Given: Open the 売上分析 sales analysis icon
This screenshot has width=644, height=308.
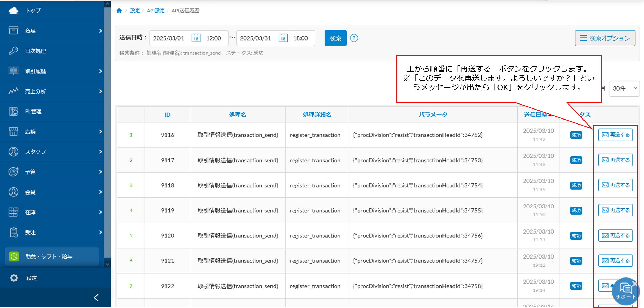Looking at the screenshot, I should tap(14, 91).
